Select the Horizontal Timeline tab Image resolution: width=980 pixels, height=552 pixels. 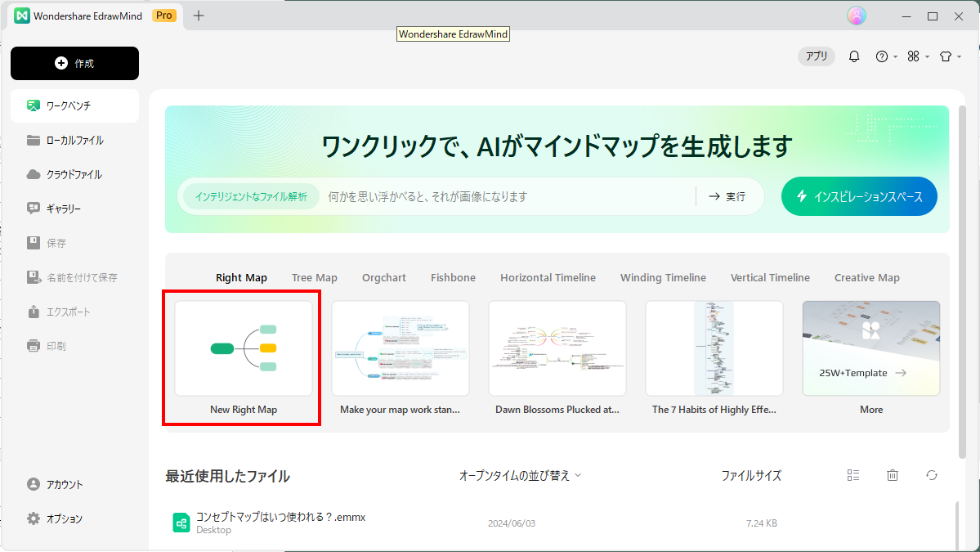(548, 277)
